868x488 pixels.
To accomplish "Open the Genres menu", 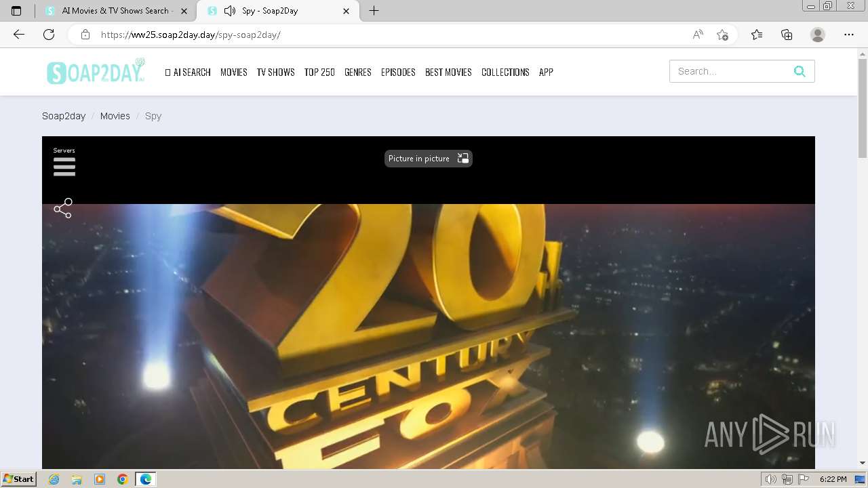I will click(358, 72).
